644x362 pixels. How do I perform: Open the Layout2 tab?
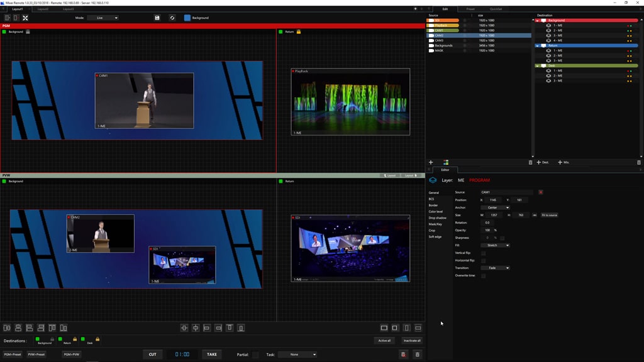[43, 9]
